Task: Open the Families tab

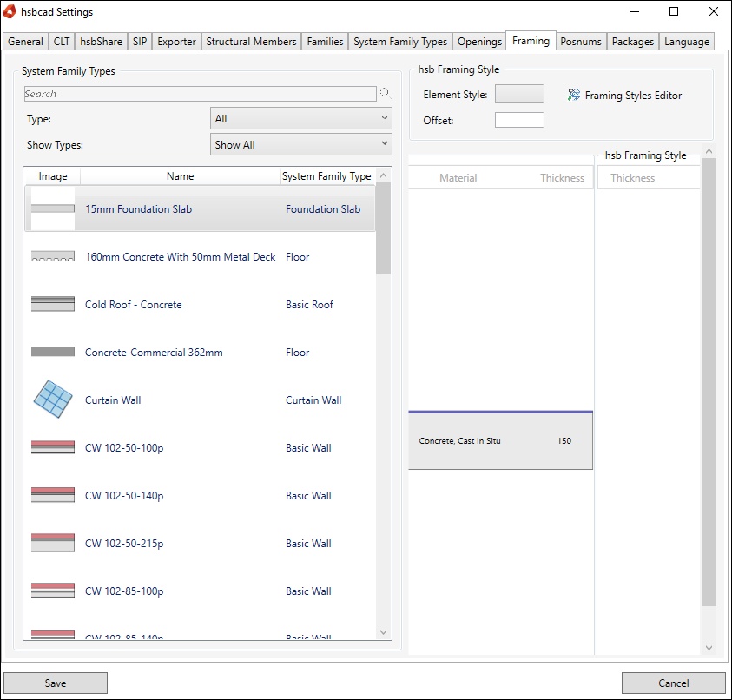Action: coord(325,42)
